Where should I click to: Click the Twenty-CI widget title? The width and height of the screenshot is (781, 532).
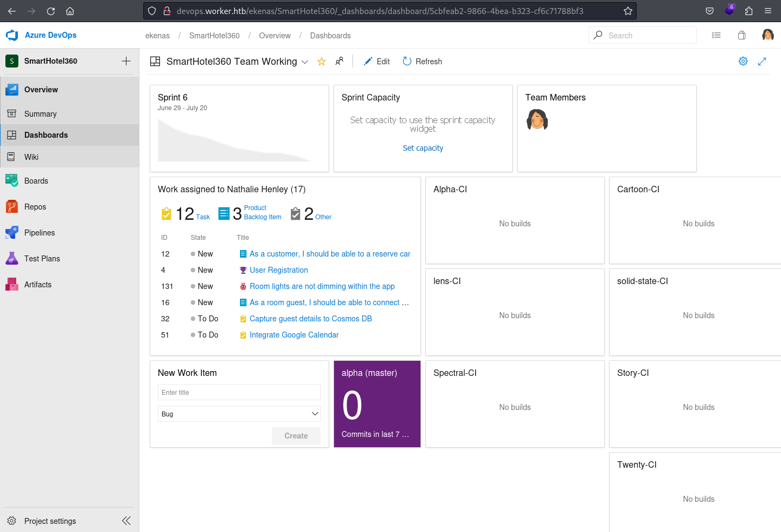[637, 464]
